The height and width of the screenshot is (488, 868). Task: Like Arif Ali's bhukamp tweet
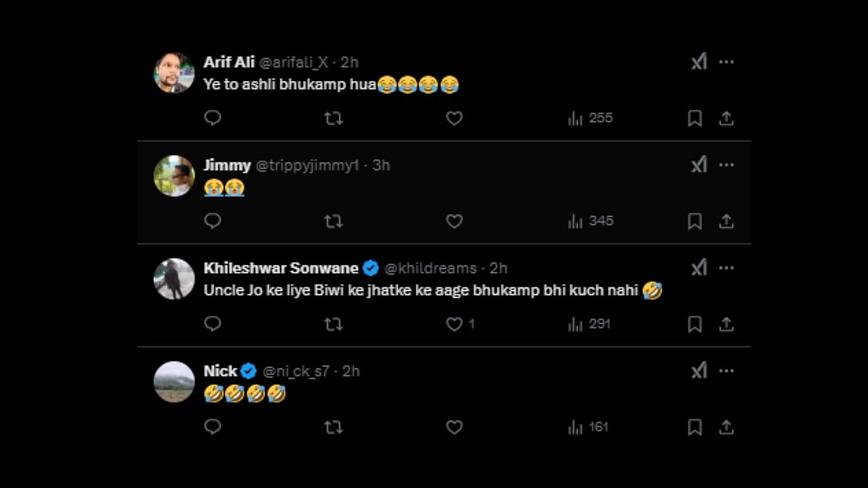click(x=454, y=118)
